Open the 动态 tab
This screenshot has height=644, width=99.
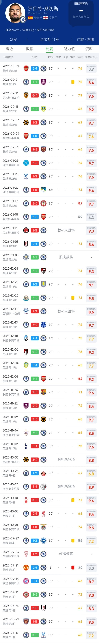(10, 49)
